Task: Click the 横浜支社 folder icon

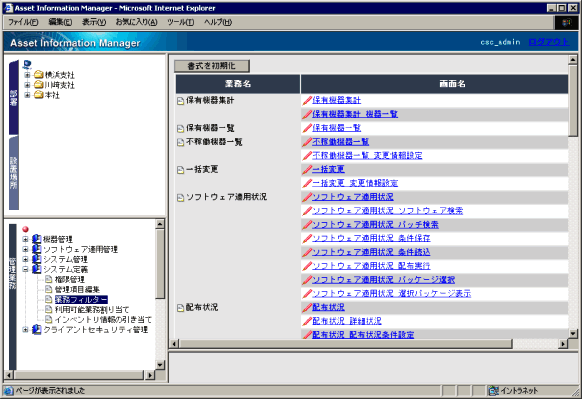Action: click(x=39, y=75)
